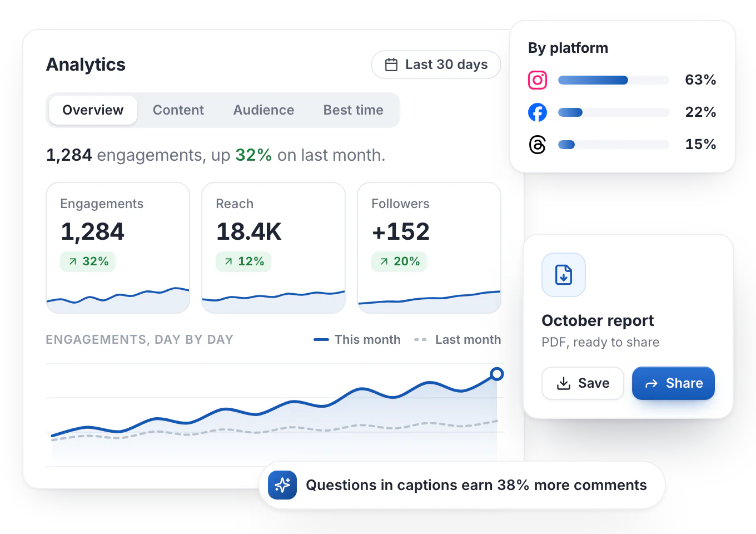The width and height of the screenshot is (756, 534).
Task: Click the October report PDF download icon
Action: [564, 275]
